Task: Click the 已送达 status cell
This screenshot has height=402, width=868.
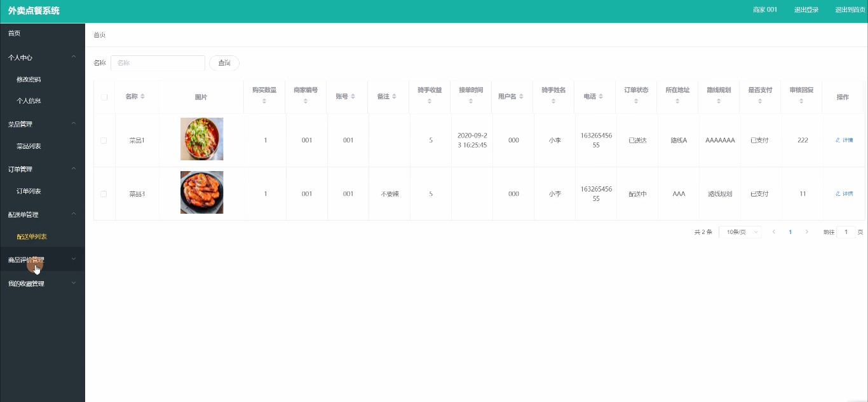Action: pos(637,140)
